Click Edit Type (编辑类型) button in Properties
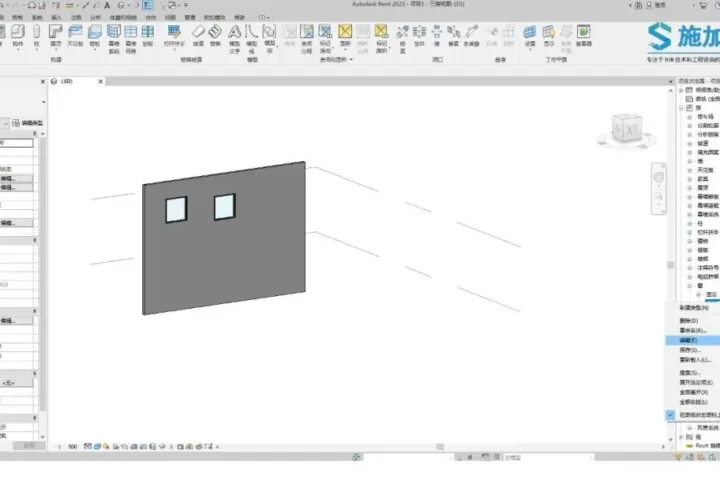Screen dimensions: 720x480 [x=28, y=123]
